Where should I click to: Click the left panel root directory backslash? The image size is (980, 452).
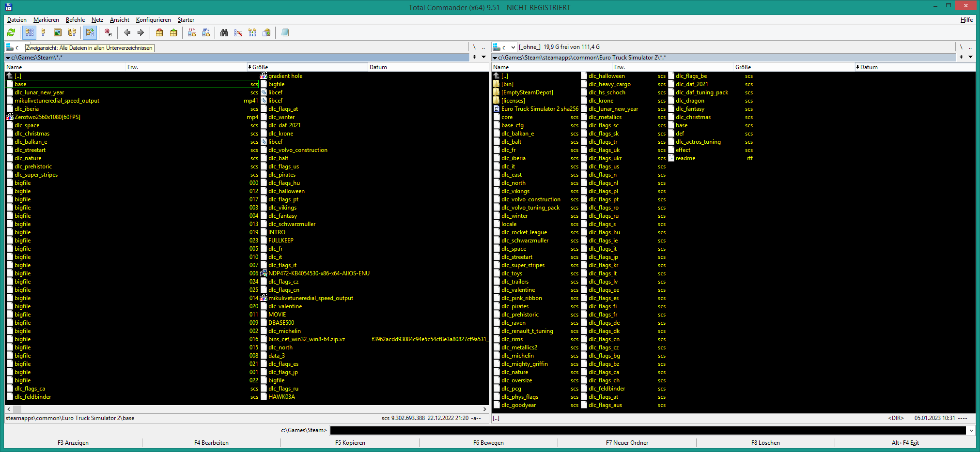point(474,47)
